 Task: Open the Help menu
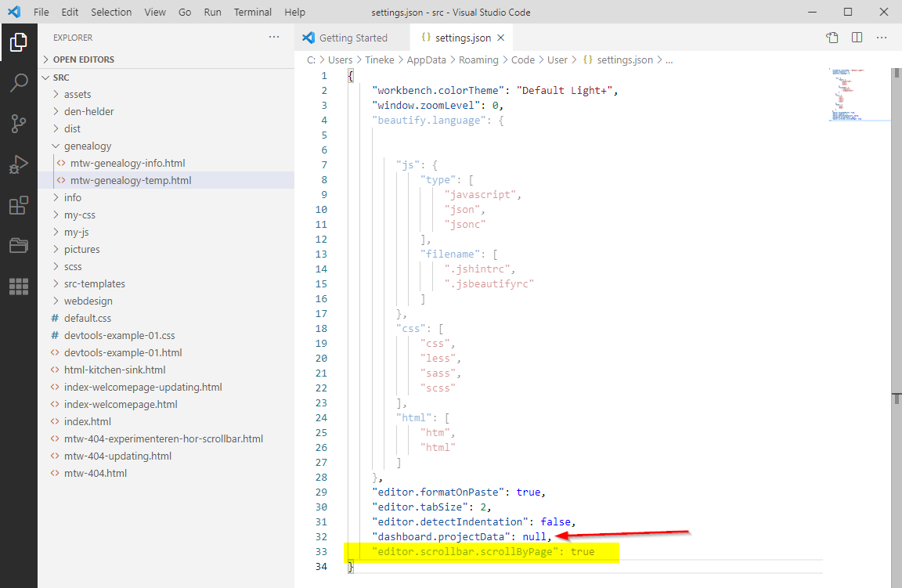[x=294, y=12]
